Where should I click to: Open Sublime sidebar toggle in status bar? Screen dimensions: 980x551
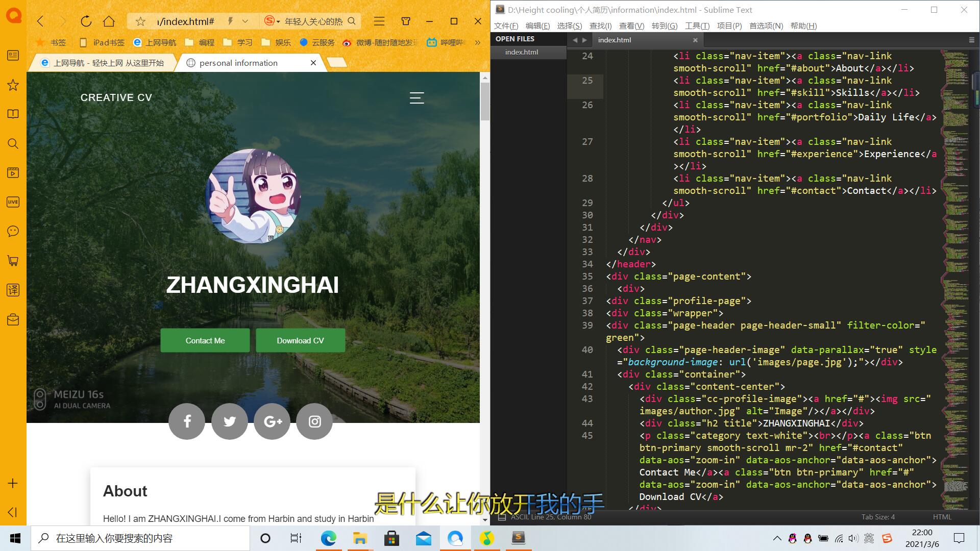tap(502, 517)
